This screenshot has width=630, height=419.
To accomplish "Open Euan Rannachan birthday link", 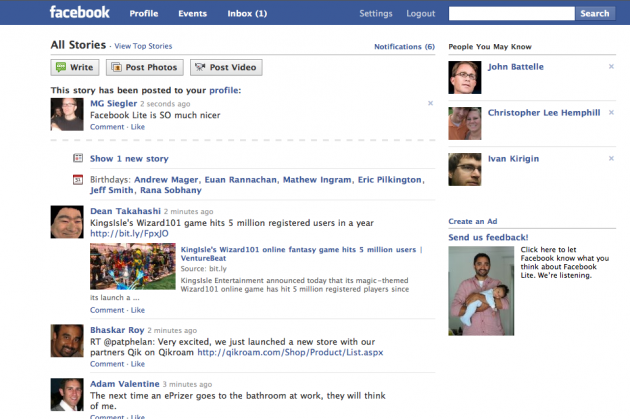I will pos(241,180).
